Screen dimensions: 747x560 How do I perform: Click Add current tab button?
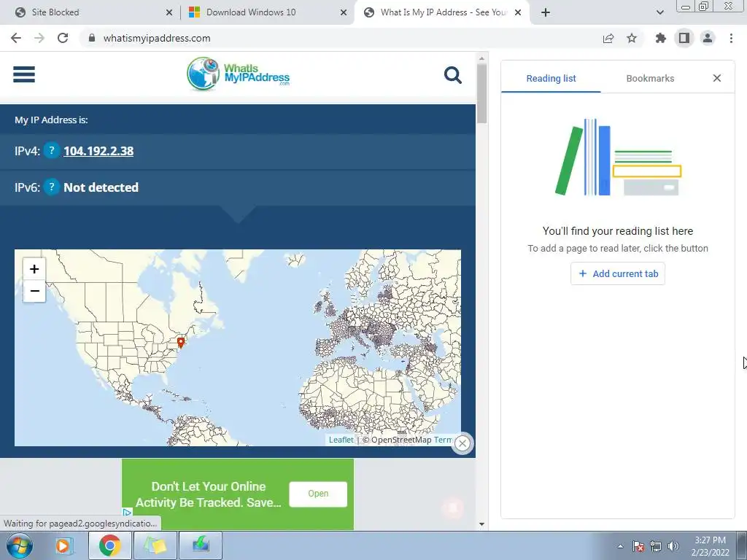coord(618,274)
